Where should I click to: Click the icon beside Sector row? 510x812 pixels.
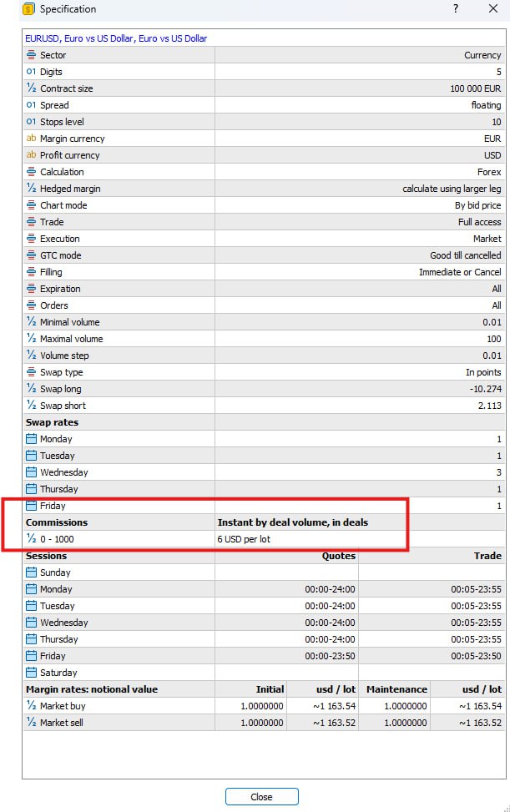[x=31, y=55]
